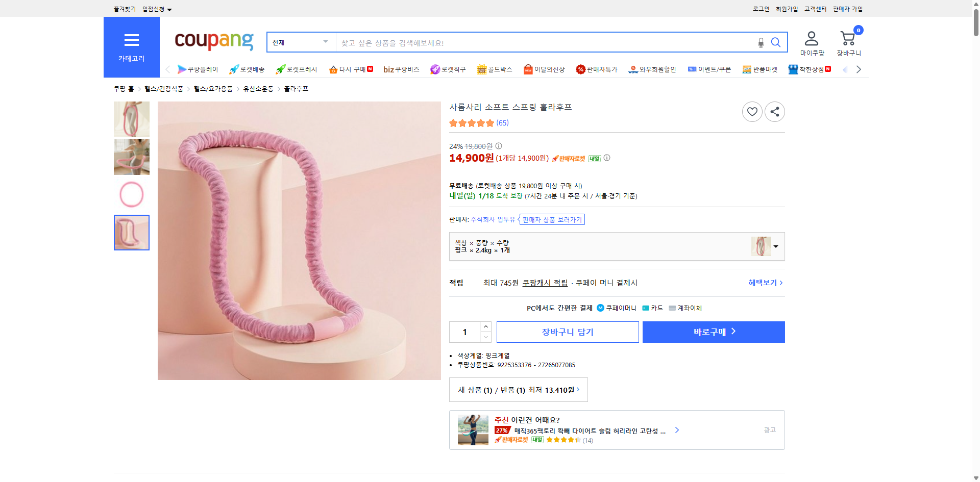Select 이벤트/쿠폰 in the navigation menu

709,69
